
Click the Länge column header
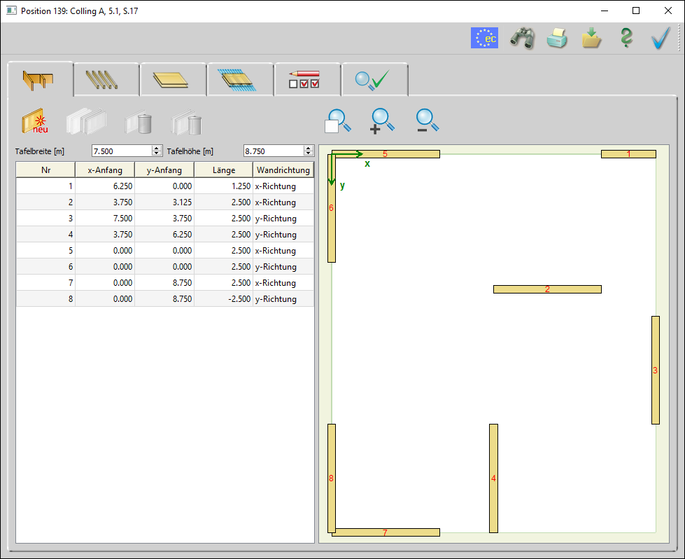click(x=225, y=170)
